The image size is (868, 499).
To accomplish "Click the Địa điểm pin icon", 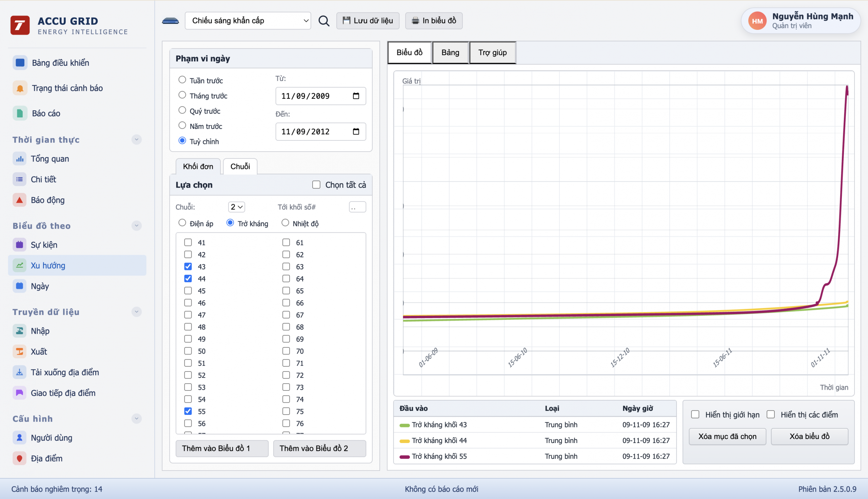I will [20, 458].
